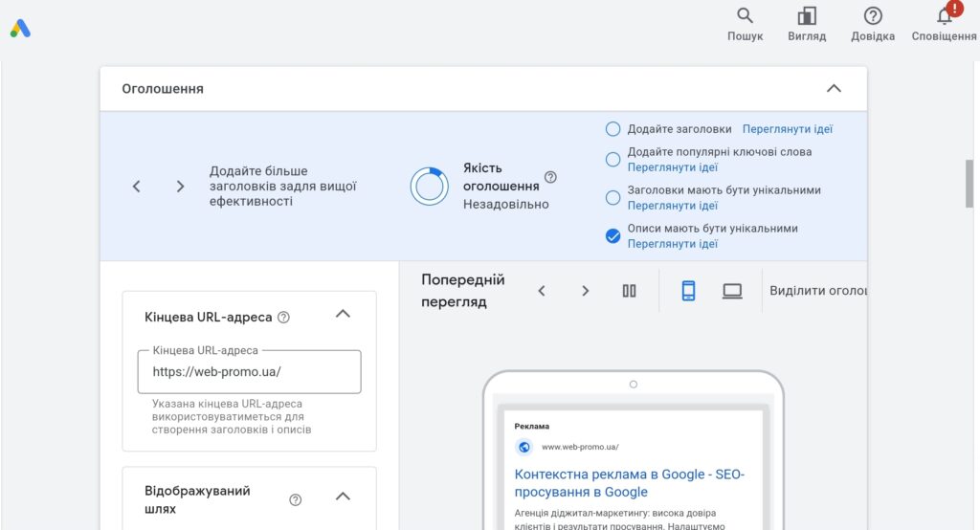Open Переглянути ідеї under unique headlines
The width and height of the screenshot is (980, 530).
point(673,206)
